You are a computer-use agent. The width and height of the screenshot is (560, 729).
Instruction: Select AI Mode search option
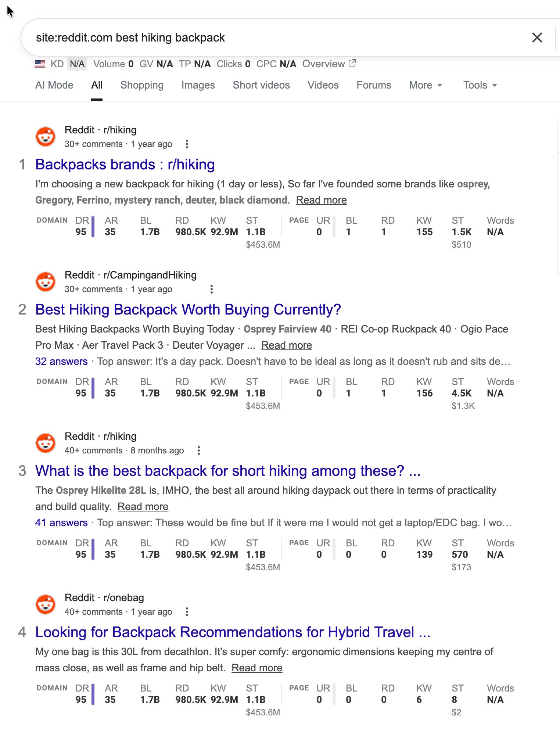54,85
